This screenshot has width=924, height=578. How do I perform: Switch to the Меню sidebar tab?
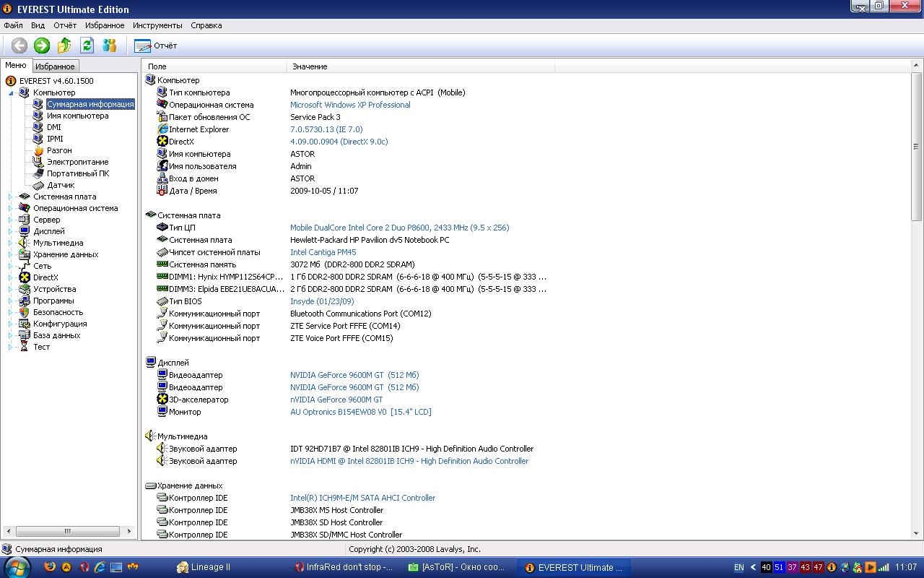pyautogui.click(x=16, y=65)
